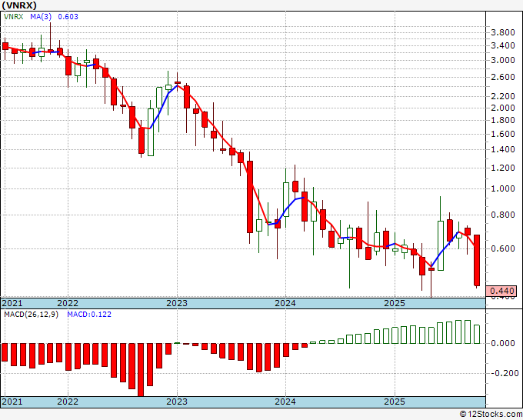Click the final red candlestick ending near 0.440

click(477, 260)
